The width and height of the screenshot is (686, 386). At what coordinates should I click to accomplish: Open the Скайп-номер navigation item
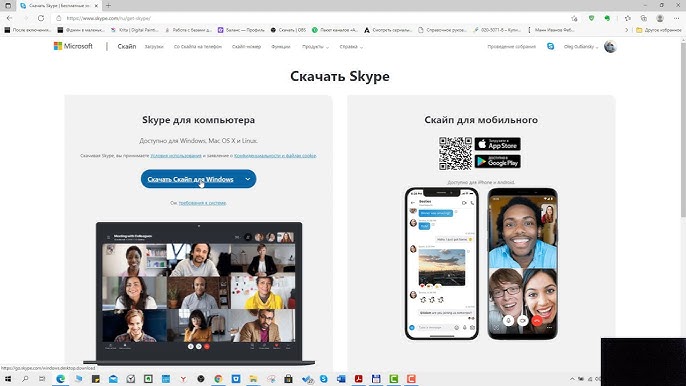(246, 46)
